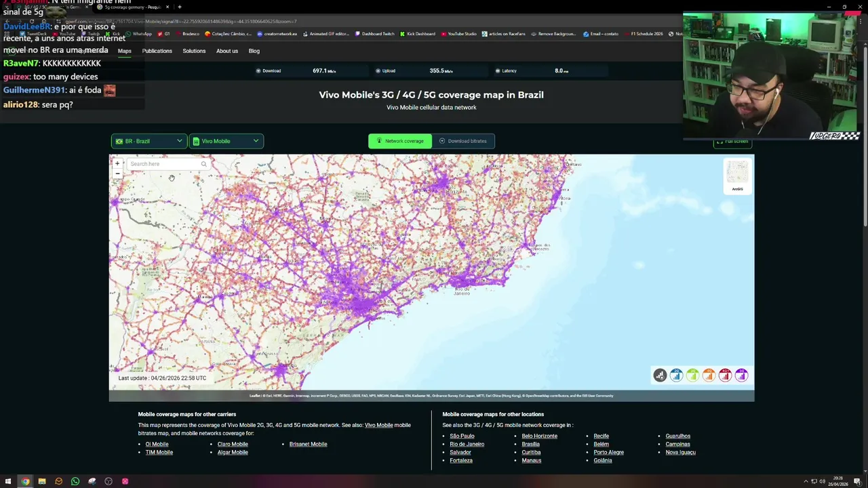Open WhatsApp from the taskbar

pos(75,481)
